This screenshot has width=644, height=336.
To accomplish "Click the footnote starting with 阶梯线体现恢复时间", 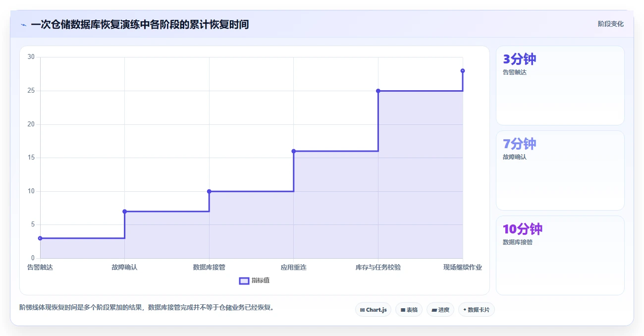I will point(147,307).
